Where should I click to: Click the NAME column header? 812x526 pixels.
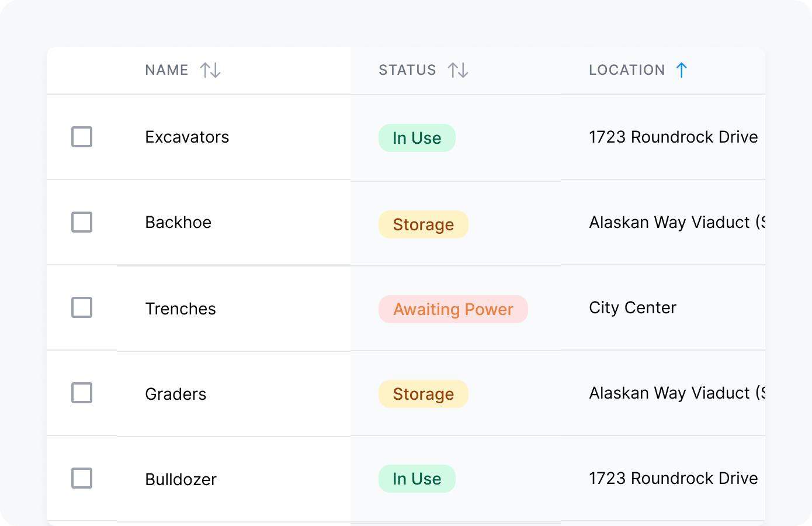click(166, 70)
